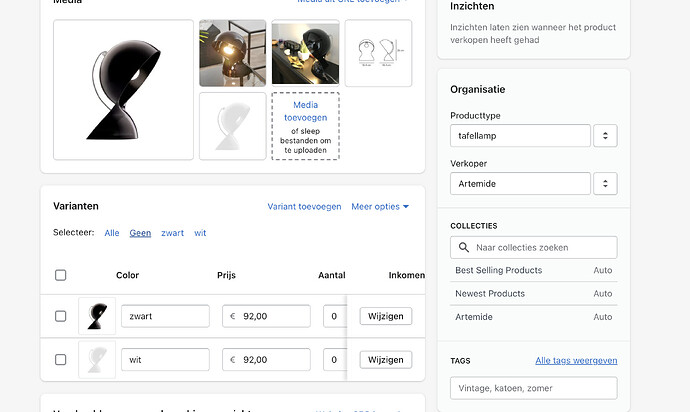Click the wit variant image icon
This screenshot has height=412, width=690.
click(x=97, y=359)
